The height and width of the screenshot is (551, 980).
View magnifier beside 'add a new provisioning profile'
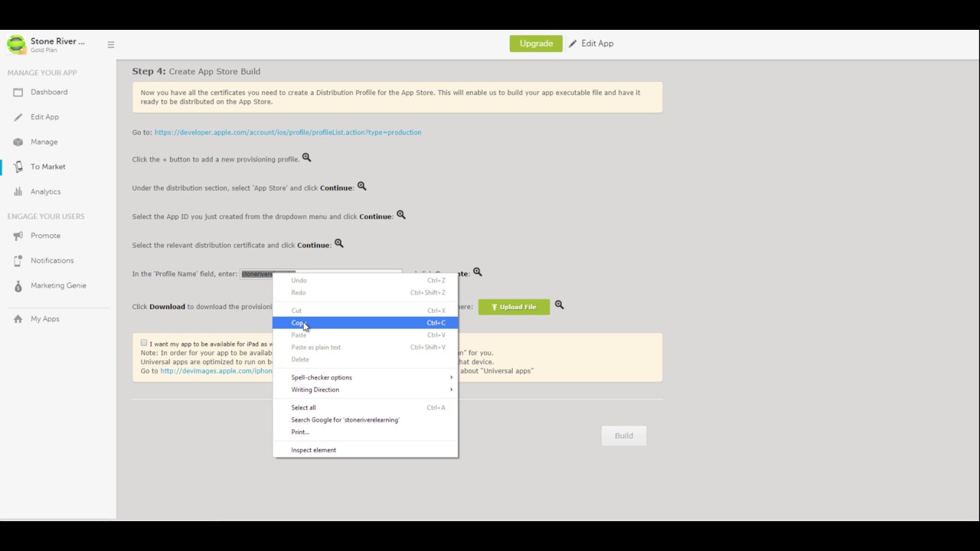306,158
